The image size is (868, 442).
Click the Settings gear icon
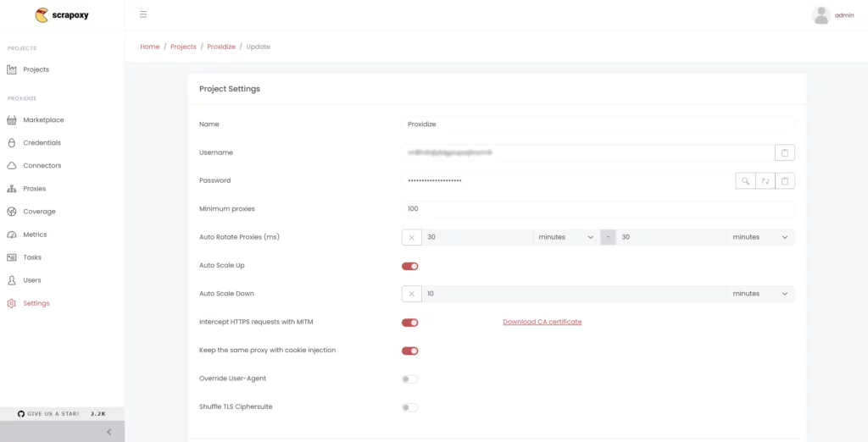click(x=12, y=303)
